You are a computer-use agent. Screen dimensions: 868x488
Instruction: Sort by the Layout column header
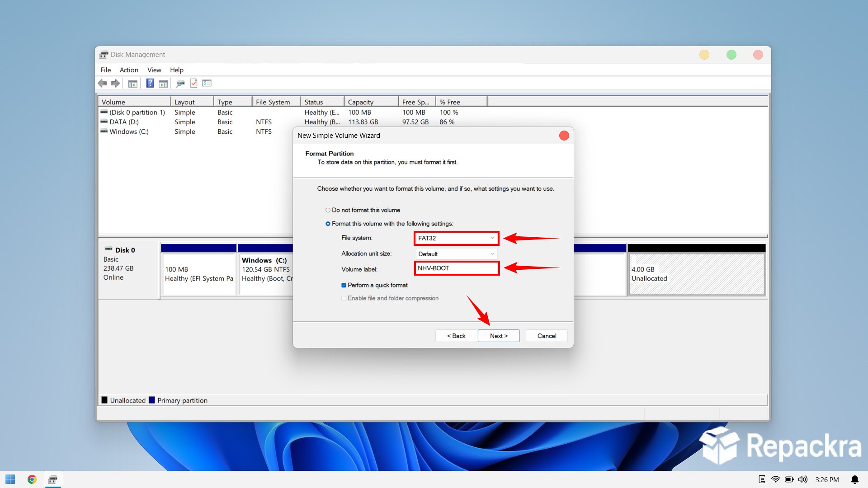click(192, 102)
